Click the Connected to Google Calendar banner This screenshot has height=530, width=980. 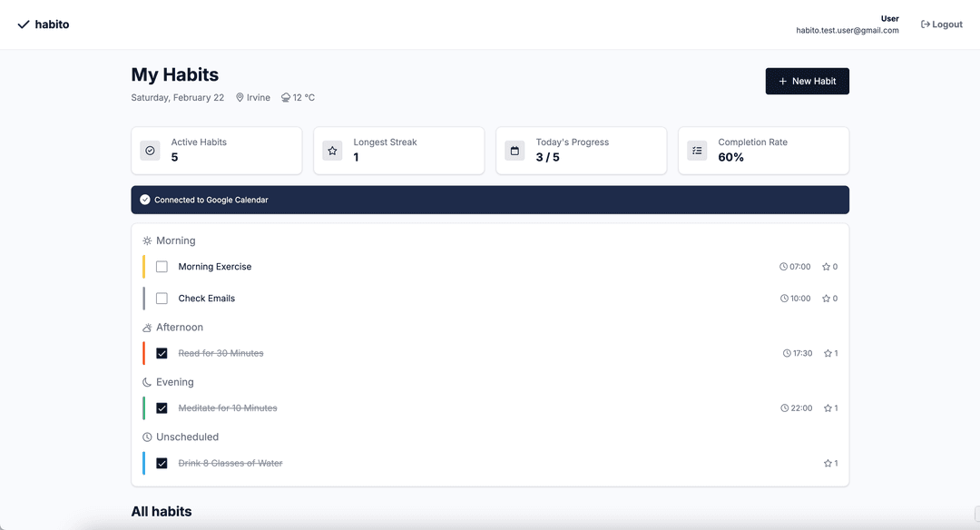(490, 200)
